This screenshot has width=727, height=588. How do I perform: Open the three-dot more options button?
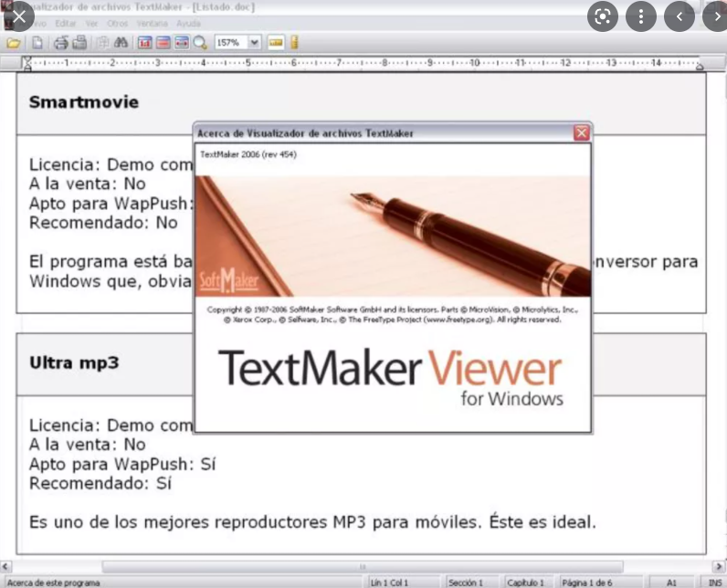[641, 16]
